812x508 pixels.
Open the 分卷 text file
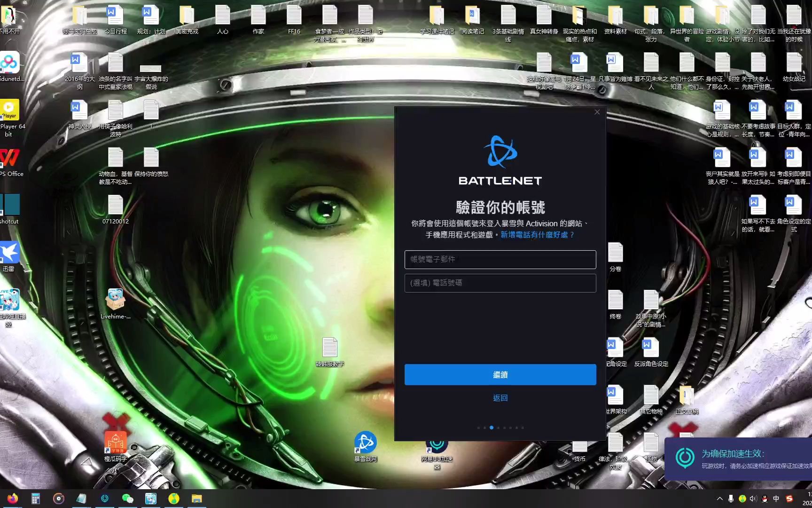coord(616,257)
